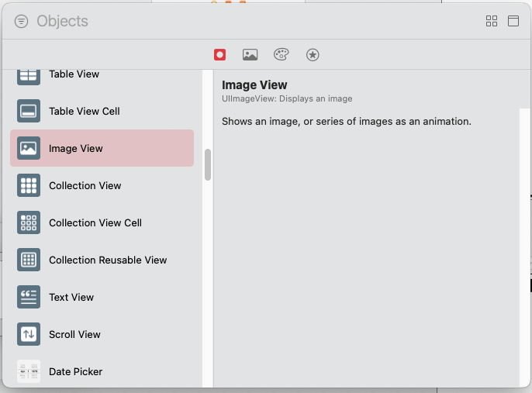Choose the Image View list item
532x393 pixels.
coord(102,148)
